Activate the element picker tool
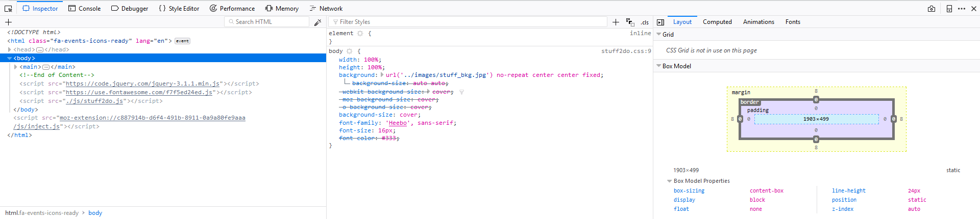 (x=8, y=9)
